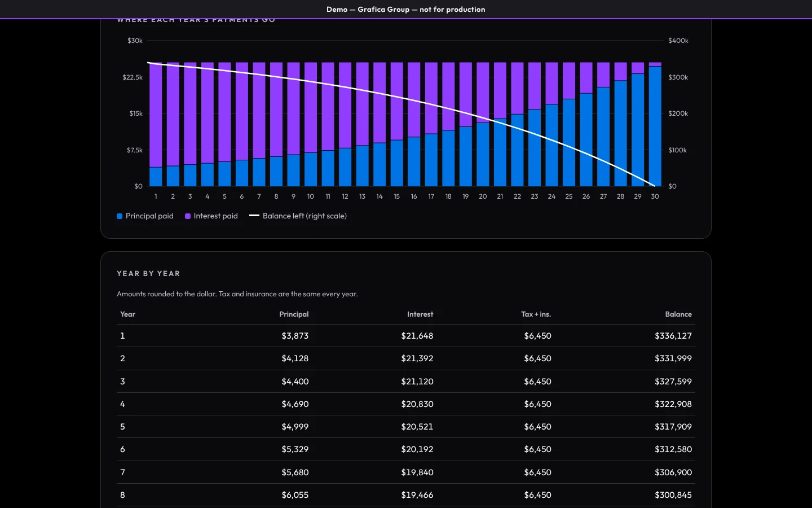Click the Interest paid legend label

tap(216, 216)
